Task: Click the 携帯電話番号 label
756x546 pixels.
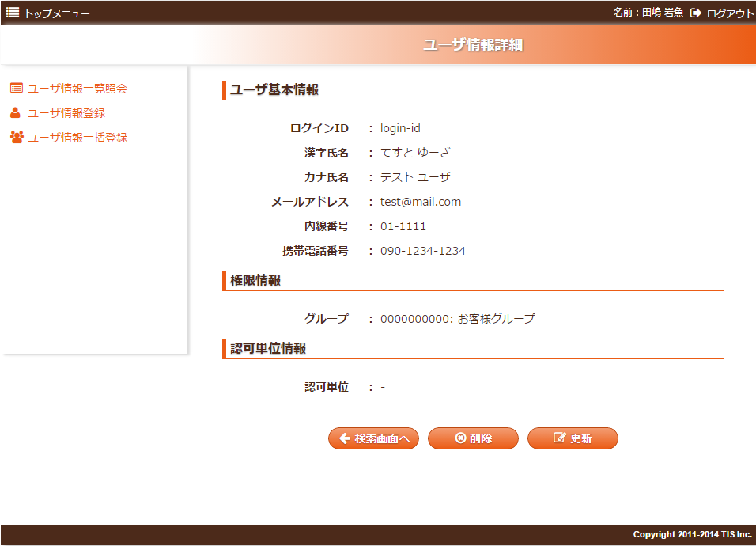Action: click(316, 251)
